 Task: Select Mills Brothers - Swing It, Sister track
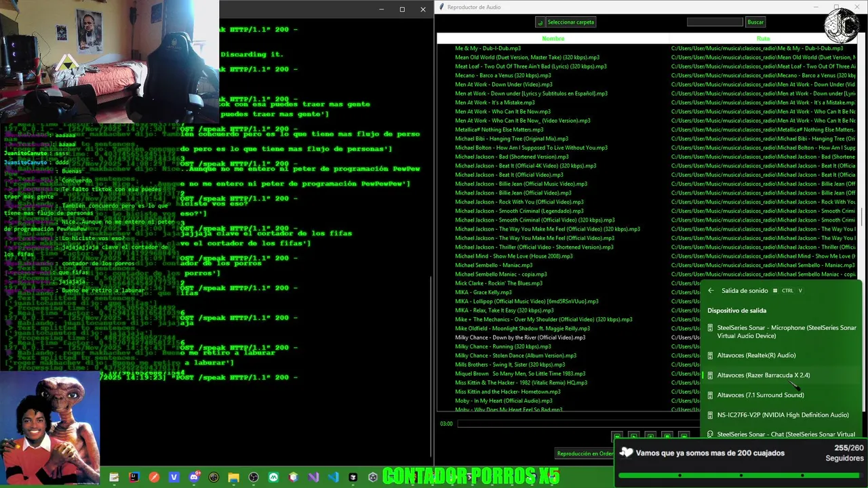tap(510, 365)
